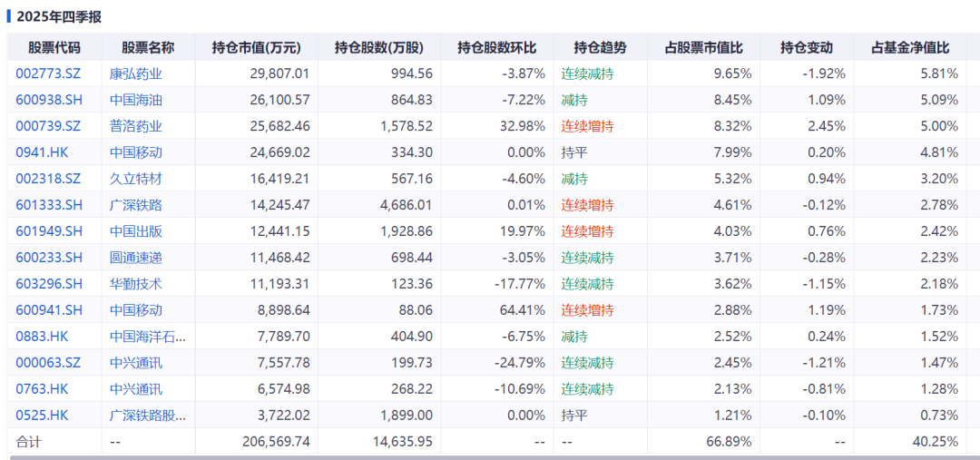Click stock code 0763.HK
This screenshot has width=980, height=460.
tap(42, 389)
